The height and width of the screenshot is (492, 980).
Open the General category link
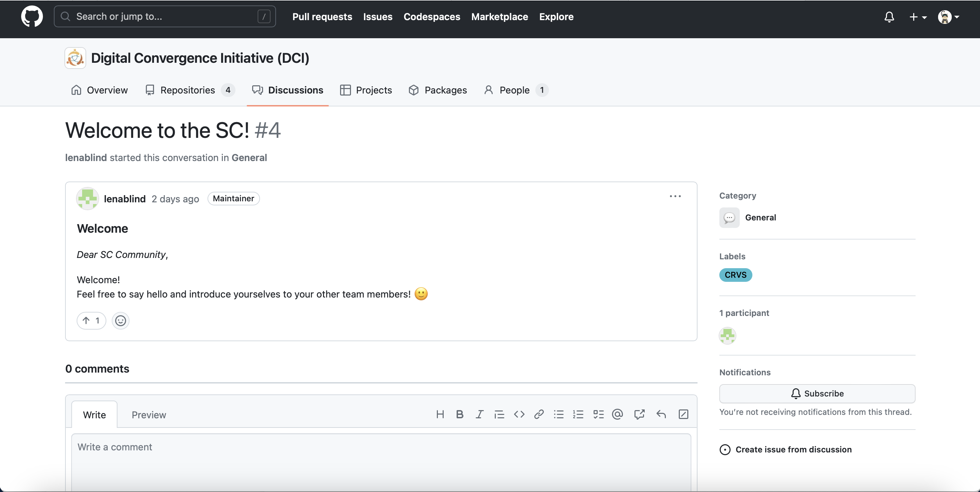tap(760, 217)
